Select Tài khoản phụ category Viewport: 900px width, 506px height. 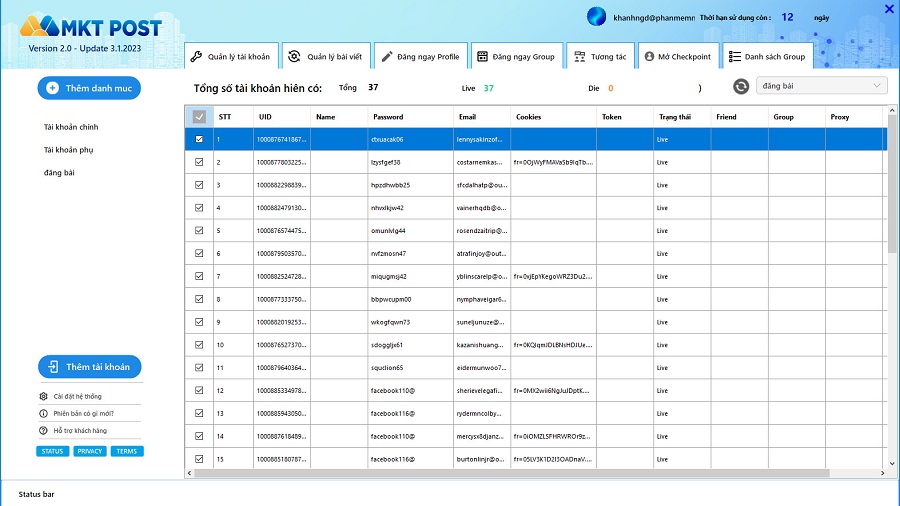pyautogui.click(x=69, y=150)
